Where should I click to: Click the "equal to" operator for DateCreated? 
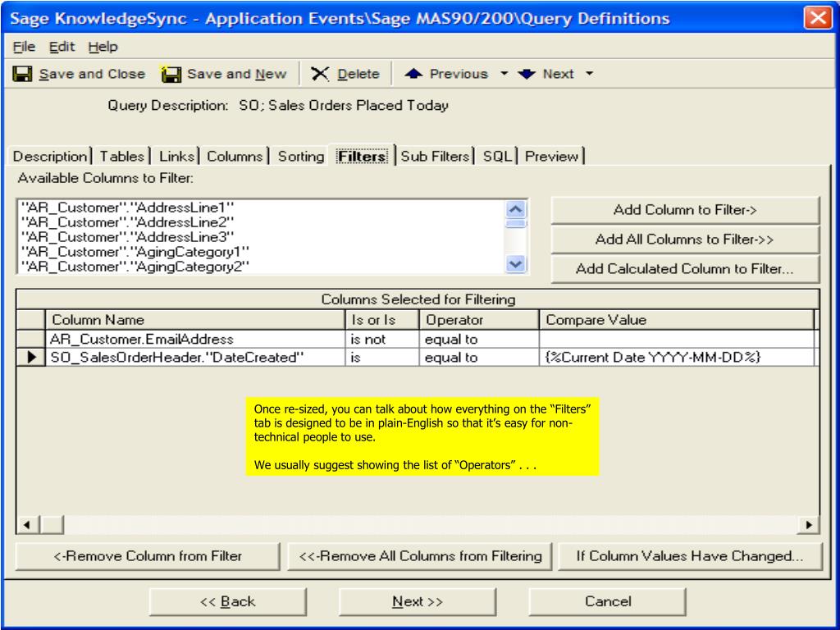479,358
